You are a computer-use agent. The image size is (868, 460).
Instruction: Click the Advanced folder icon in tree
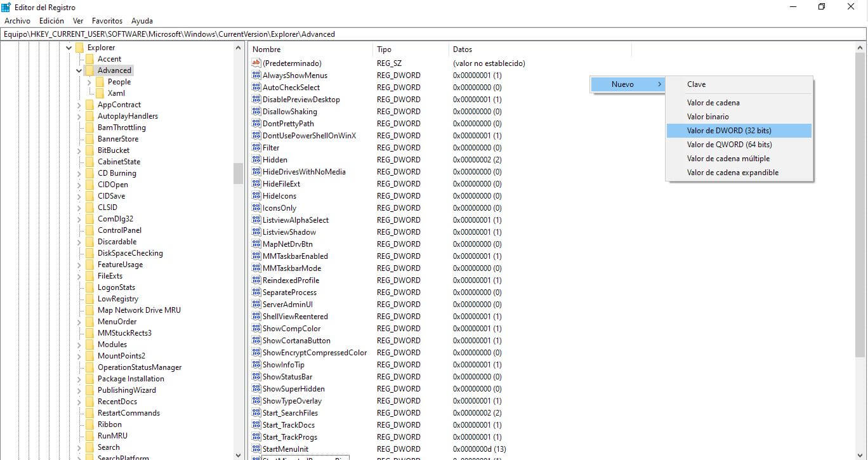pyautogui.click(x=89, y=70)
